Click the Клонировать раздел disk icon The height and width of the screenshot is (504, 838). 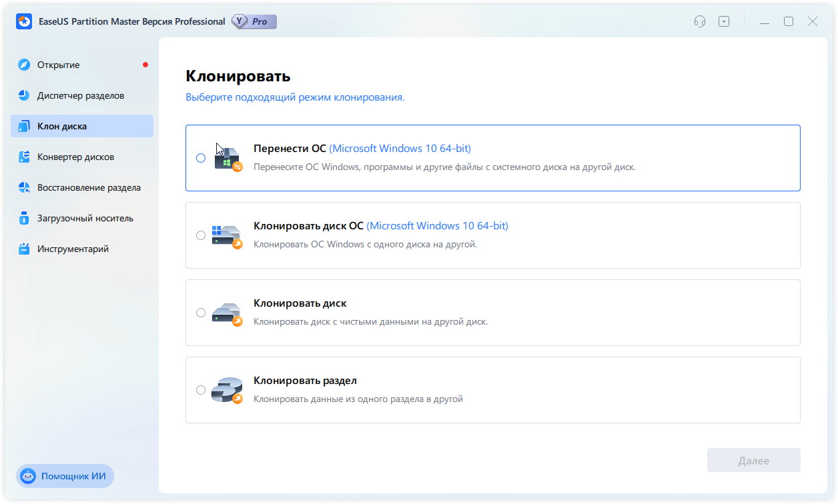pos(227,390)
